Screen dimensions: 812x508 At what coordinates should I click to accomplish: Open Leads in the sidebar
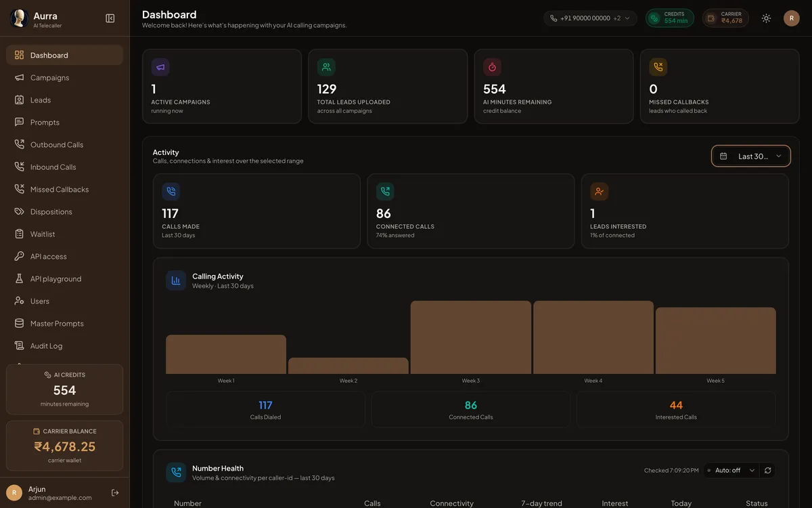pyautogui.click(x=64, y=100)
